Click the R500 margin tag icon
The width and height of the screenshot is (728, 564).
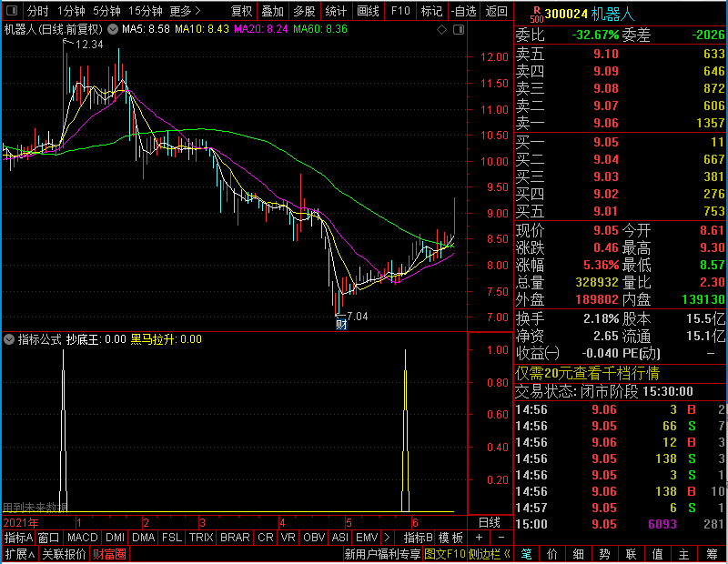pos(537,15)
